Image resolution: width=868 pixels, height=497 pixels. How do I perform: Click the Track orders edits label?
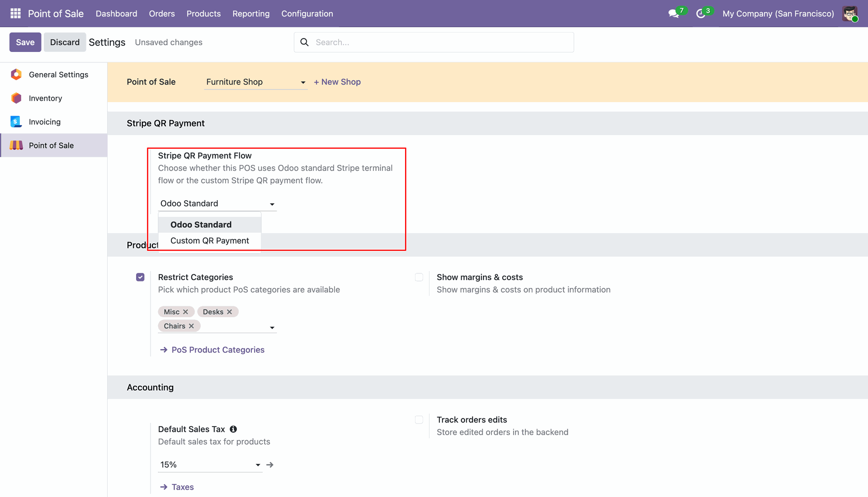472,420
